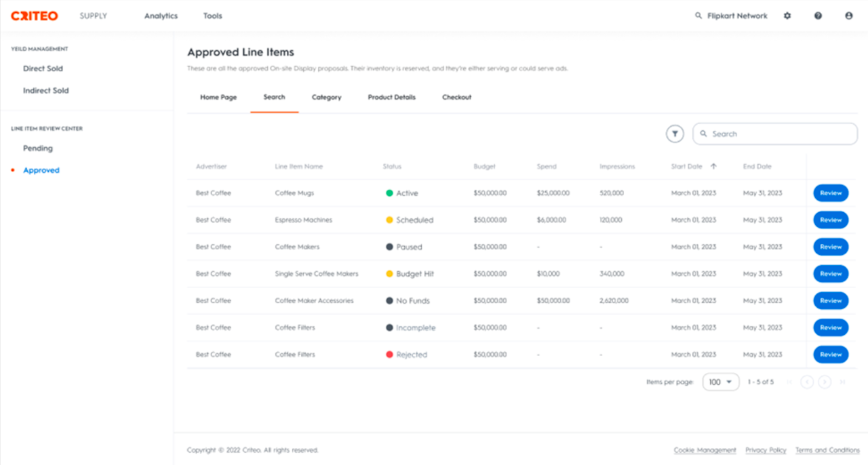
Task: Click the line item search field
Action: click(780, 134)
